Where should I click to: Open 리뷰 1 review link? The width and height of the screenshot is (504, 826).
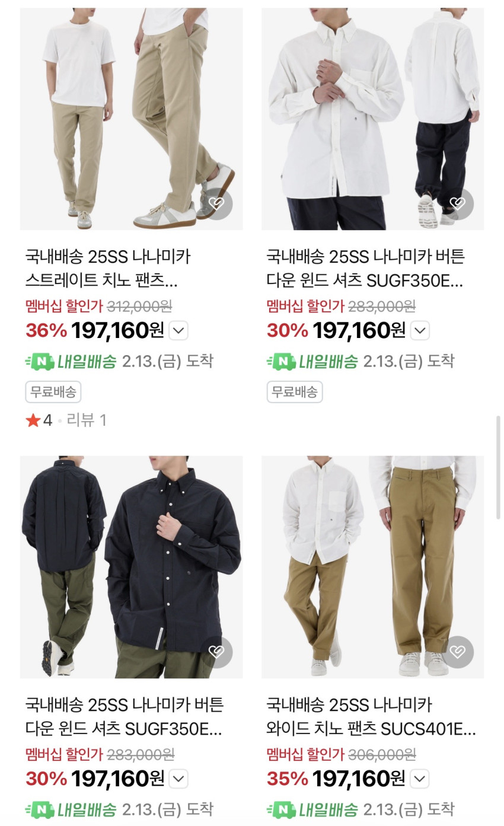(x=87, y=420)
